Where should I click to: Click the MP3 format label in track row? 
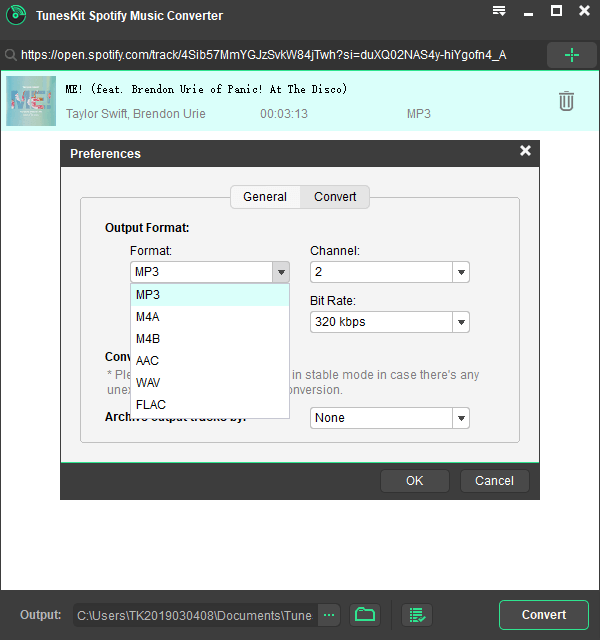[419, 114]
